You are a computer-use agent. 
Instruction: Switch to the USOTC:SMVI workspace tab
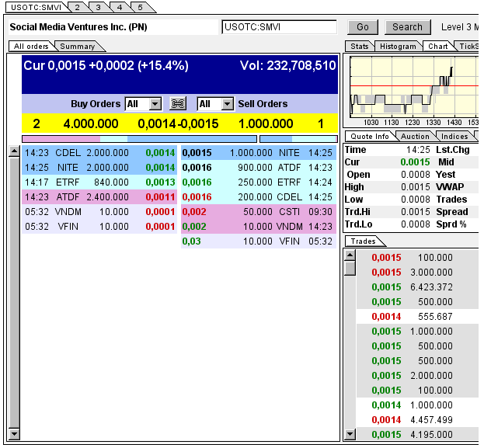coord(36,8)
